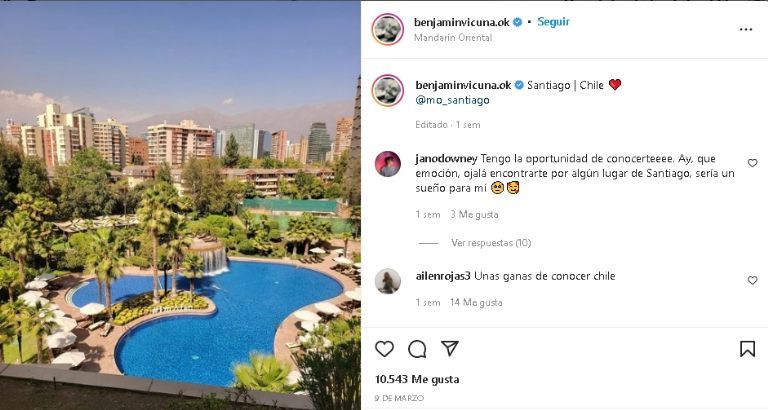Image resolution: width=768 pixels, height=410 pixels.
Task: Click the pool photo of the post
Action: click(x=180, y=205)
